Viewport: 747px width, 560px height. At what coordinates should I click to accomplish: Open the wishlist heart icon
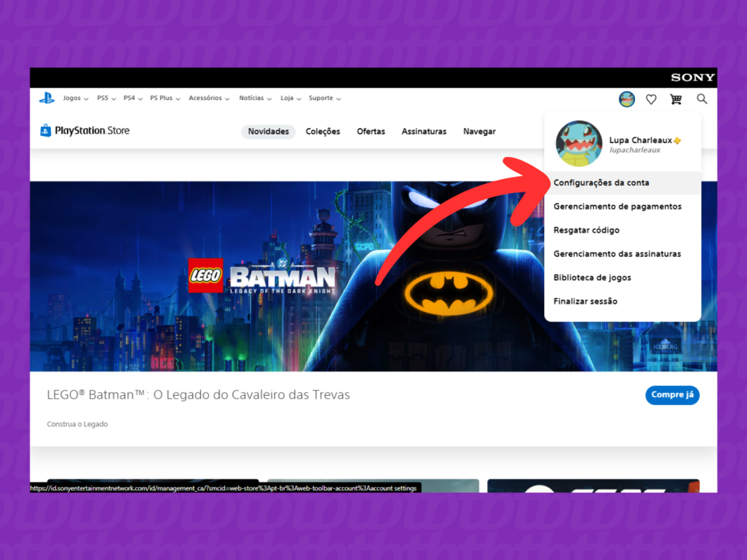(650, 99)
